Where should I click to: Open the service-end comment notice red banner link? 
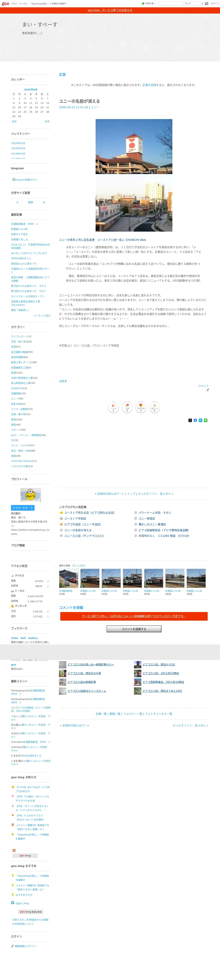pos(134,616)
